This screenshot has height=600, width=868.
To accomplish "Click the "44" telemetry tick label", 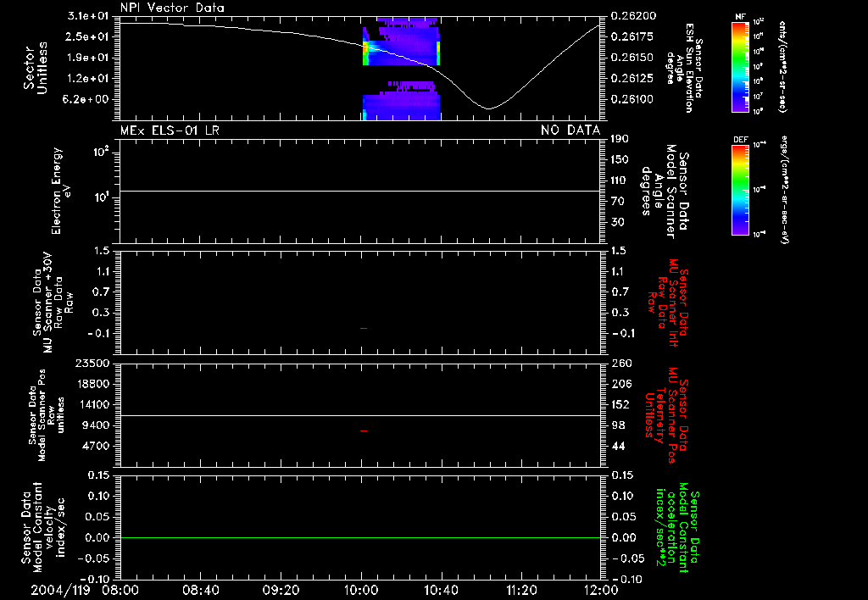I will click(618, 446).
